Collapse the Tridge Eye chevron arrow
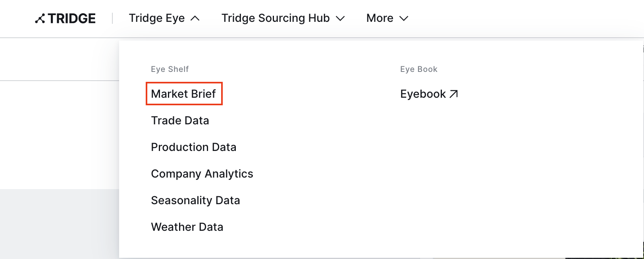 195,18
